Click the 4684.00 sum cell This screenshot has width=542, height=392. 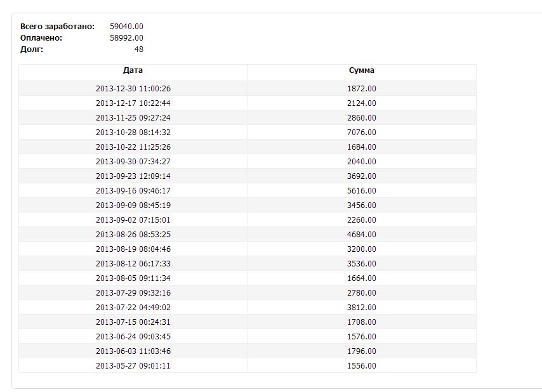point(362,235)
